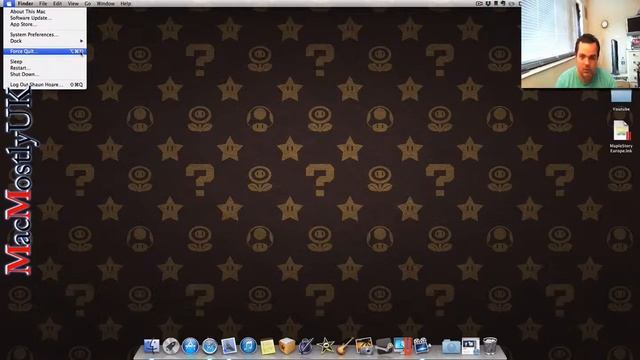
Task: Launch iPhoto from the Dock
Action: 364,346
